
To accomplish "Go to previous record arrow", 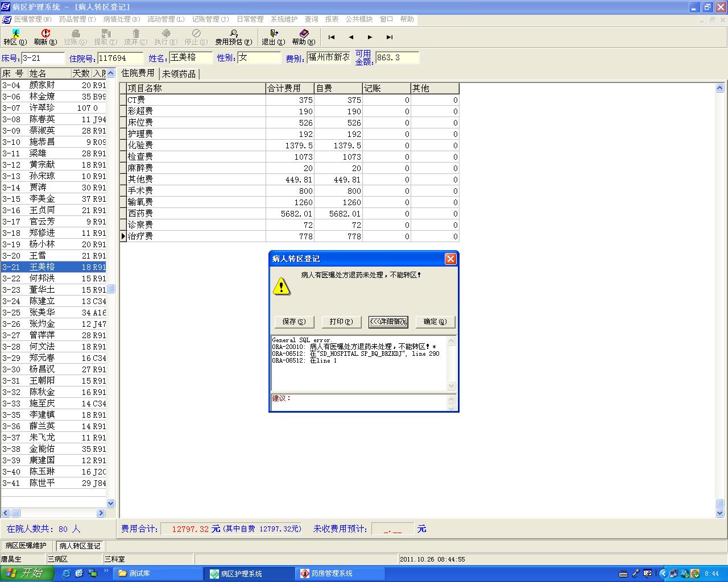I will 351,38.
